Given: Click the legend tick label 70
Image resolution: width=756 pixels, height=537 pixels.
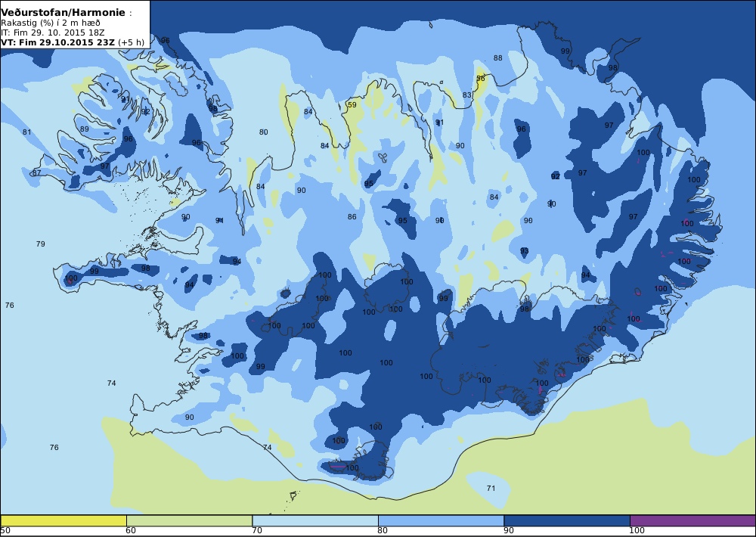Looking at the screenshot, I should coord(257,531).
